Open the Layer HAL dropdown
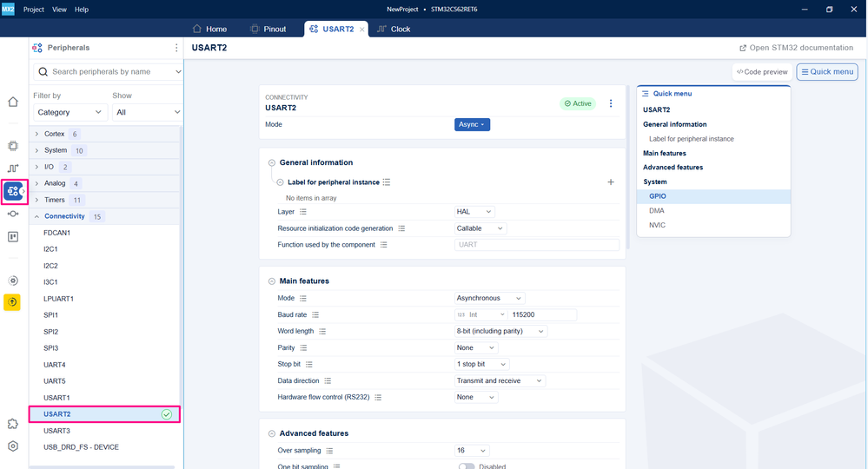This screenshot has height=469, width=868. coord(474,212)
